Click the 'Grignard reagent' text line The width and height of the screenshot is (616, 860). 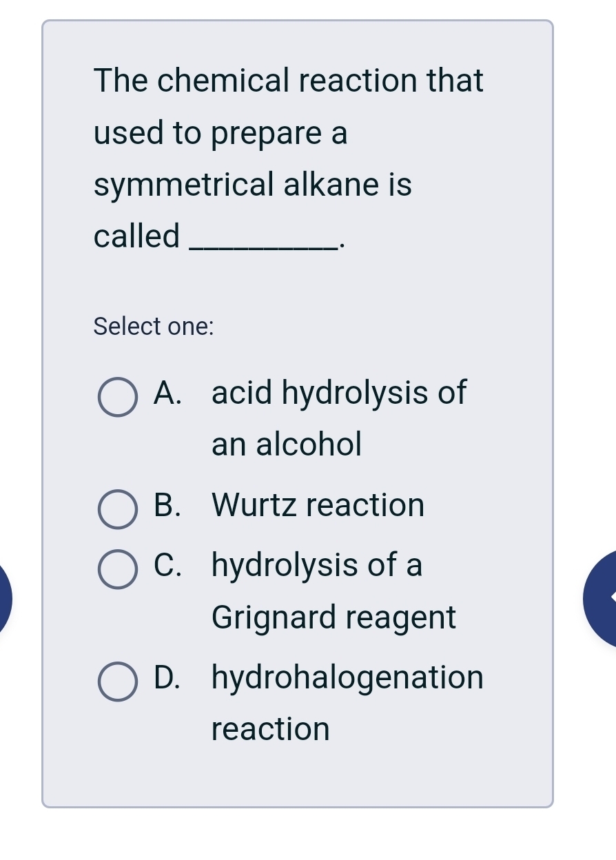pyautogui.click(x=333, y=617)
